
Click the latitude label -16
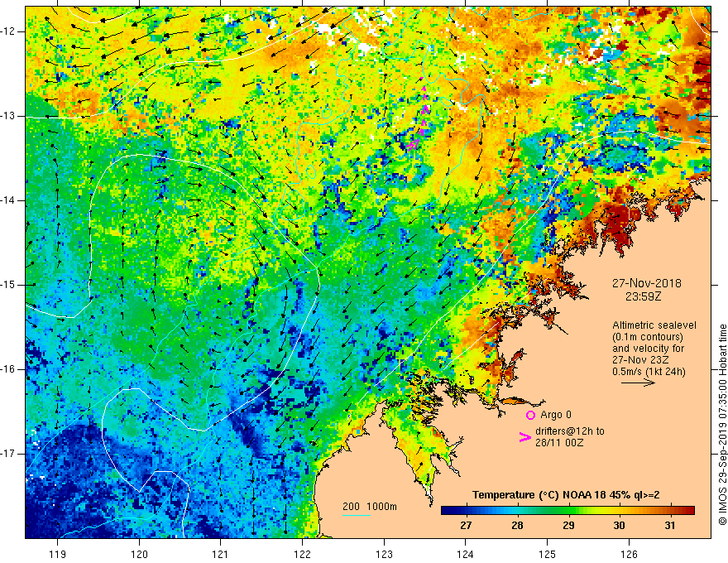8,369
